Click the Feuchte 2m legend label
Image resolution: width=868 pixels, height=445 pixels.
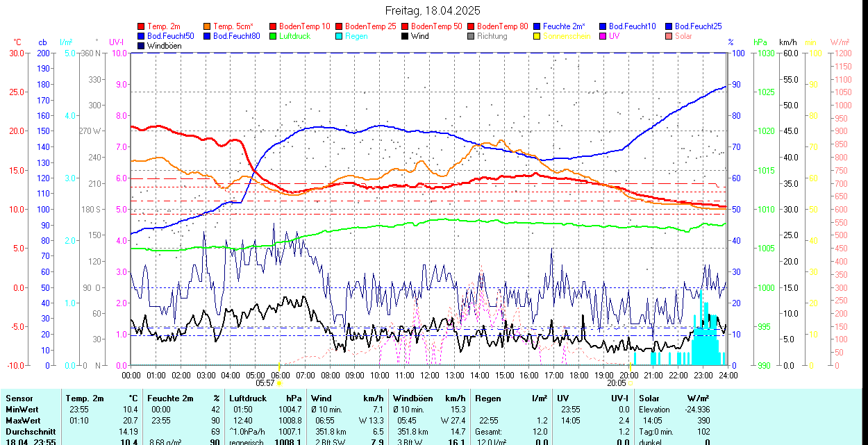565,26
